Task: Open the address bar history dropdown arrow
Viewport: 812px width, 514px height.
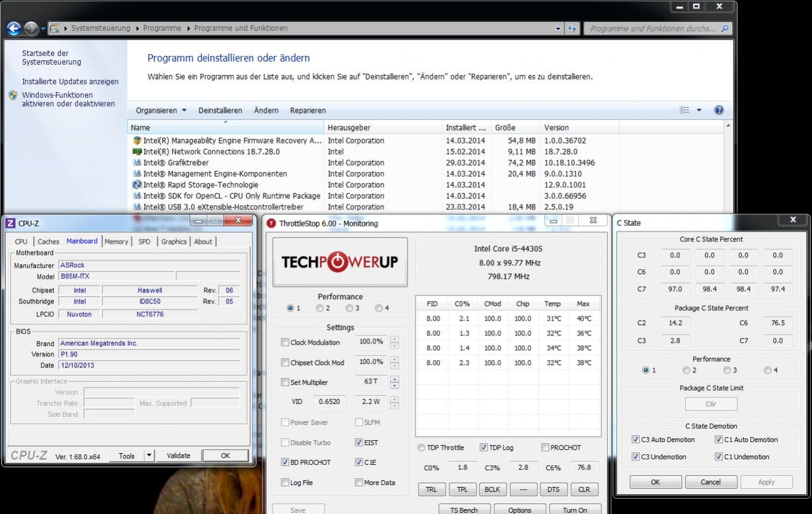Action: [x=558, y=28]
